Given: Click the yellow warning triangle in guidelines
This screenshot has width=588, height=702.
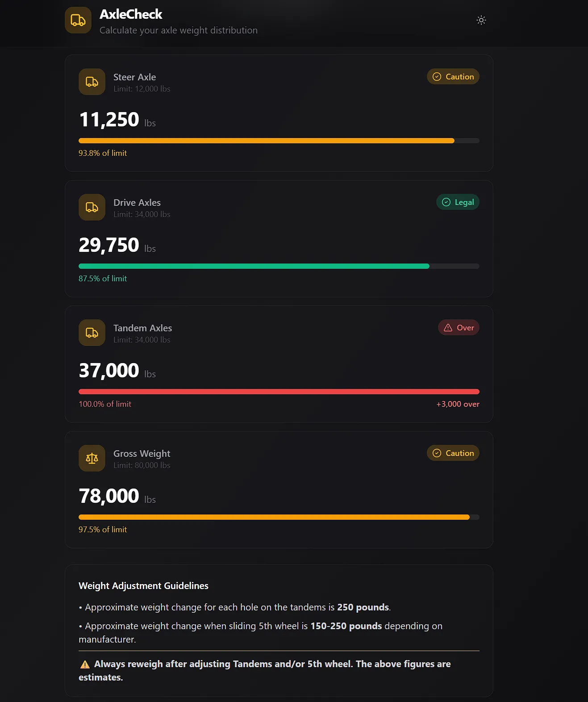Looking at the screenshot, I should 84,664.
